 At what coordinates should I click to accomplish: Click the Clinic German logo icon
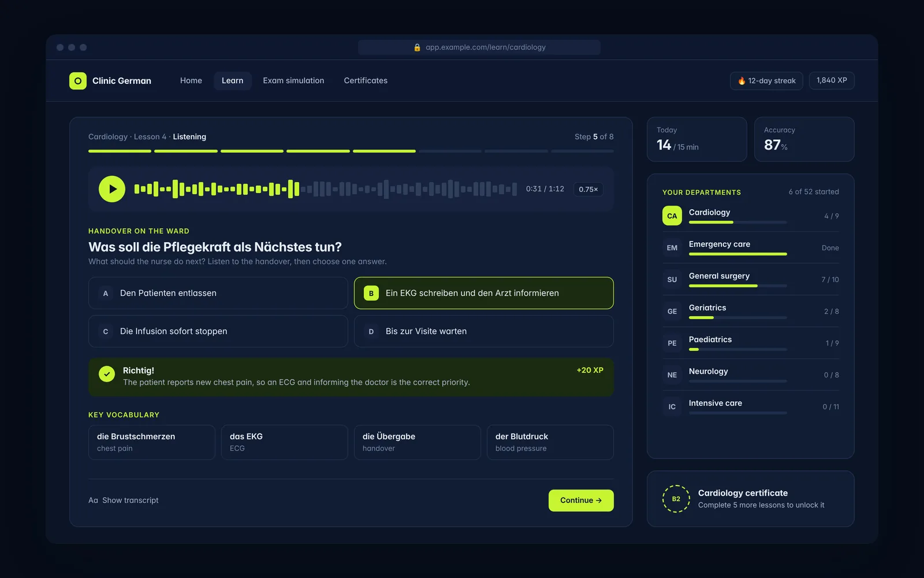(x=78, y=81)
